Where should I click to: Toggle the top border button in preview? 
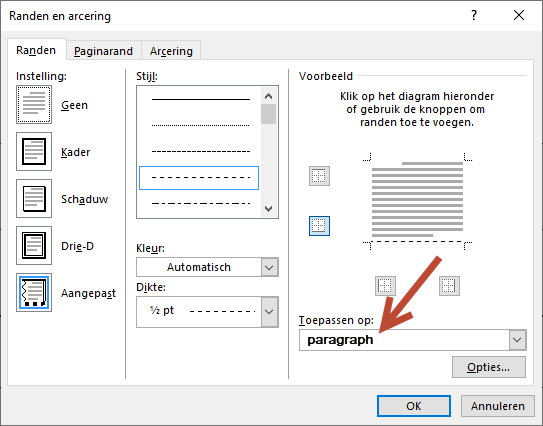(x=319, y=176)
